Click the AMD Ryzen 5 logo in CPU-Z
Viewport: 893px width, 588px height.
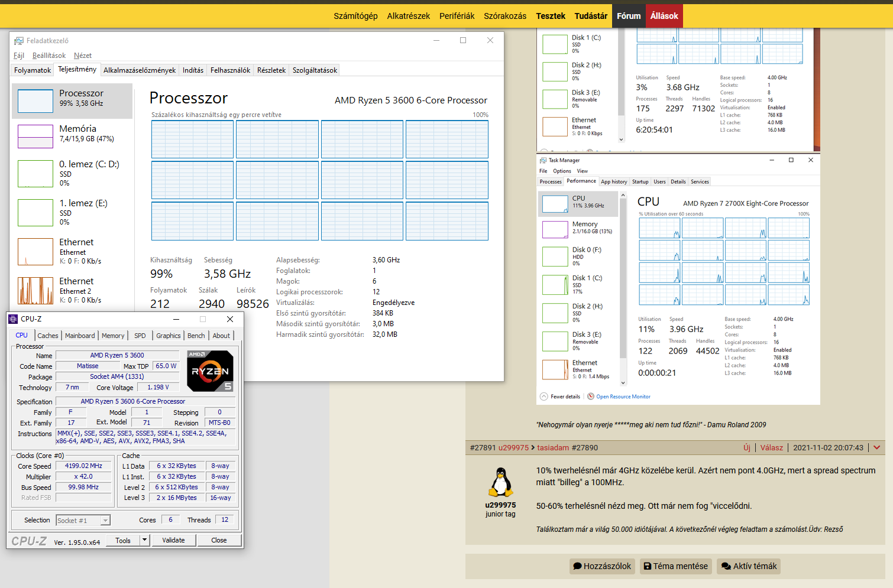pos(210,371)
